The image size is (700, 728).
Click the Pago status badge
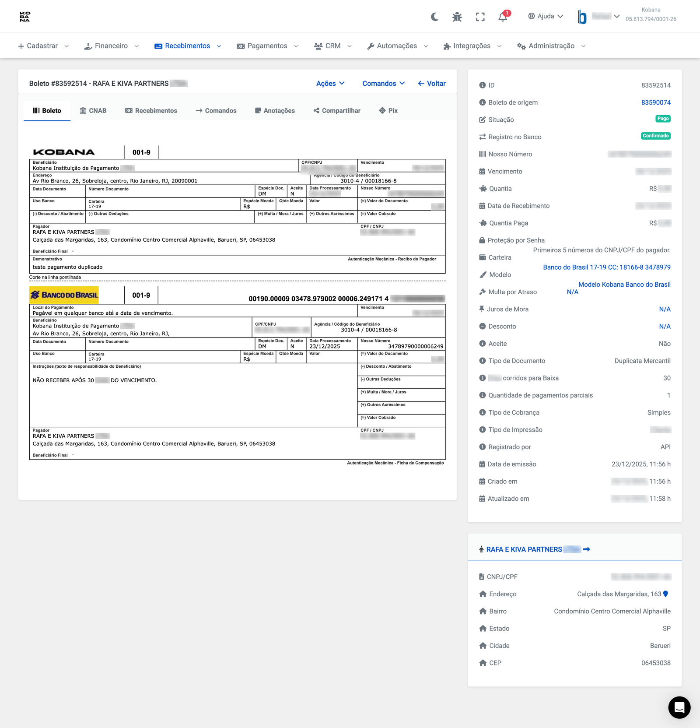coord(662,119)
